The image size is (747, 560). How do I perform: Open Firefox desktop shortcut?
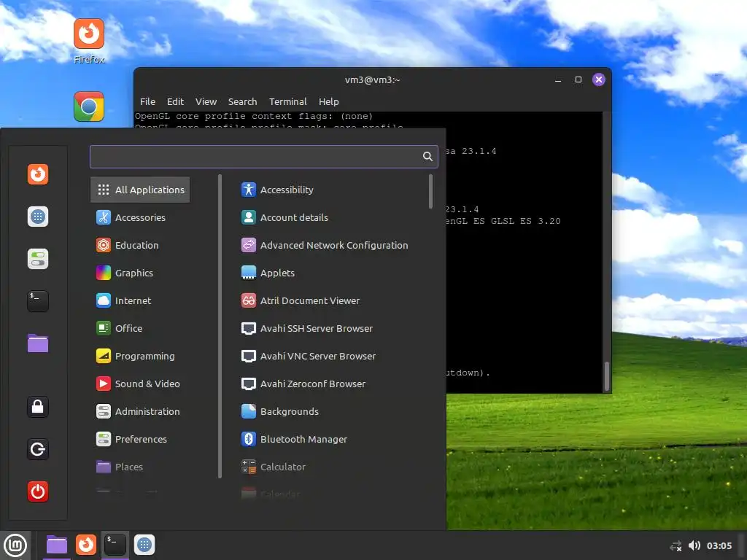click(x=89, y=41)
